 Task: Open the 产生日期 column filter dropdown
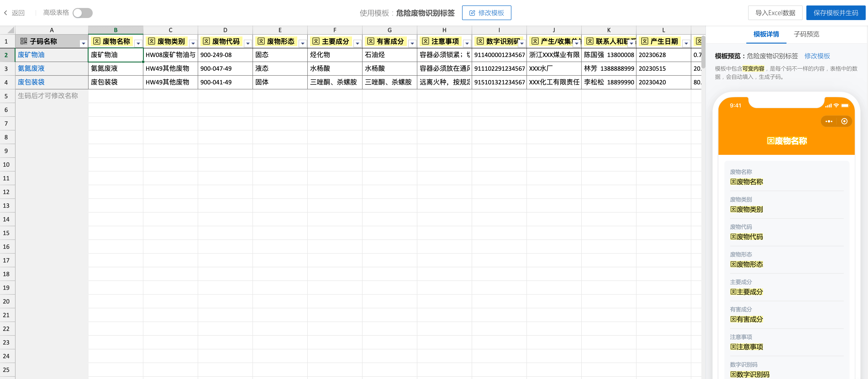(x=686, y=43)
